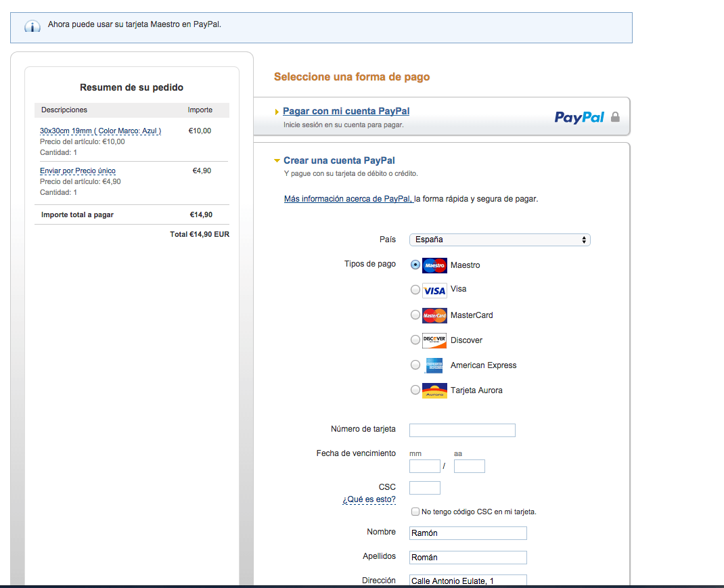Image resolution: width=724 pixels, height=588 pixels.
Task: Click the Nombre field containing Ramón
Action: (x=468, y=533)
